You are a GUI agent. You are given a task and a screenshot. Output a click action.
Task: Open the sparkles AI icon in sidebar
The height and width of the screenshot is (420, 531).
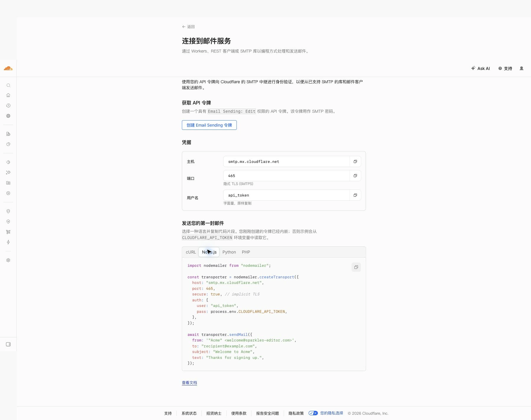click(8, 172)
